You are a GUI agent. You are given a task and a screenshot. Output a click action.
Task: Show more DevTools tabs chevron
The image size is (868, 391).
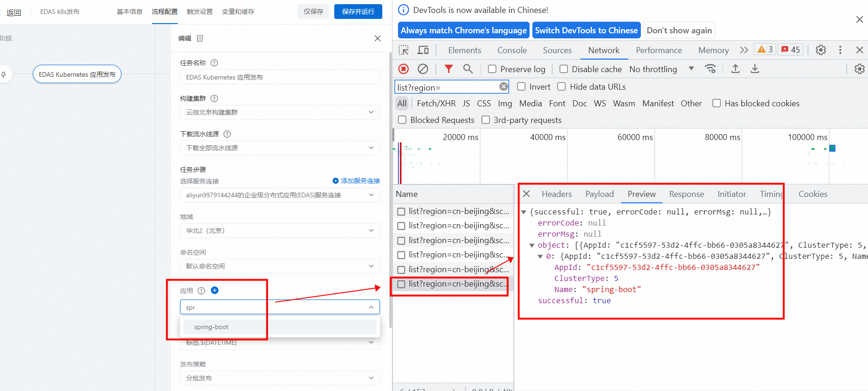pyautogui.click(x=744, y=50)
